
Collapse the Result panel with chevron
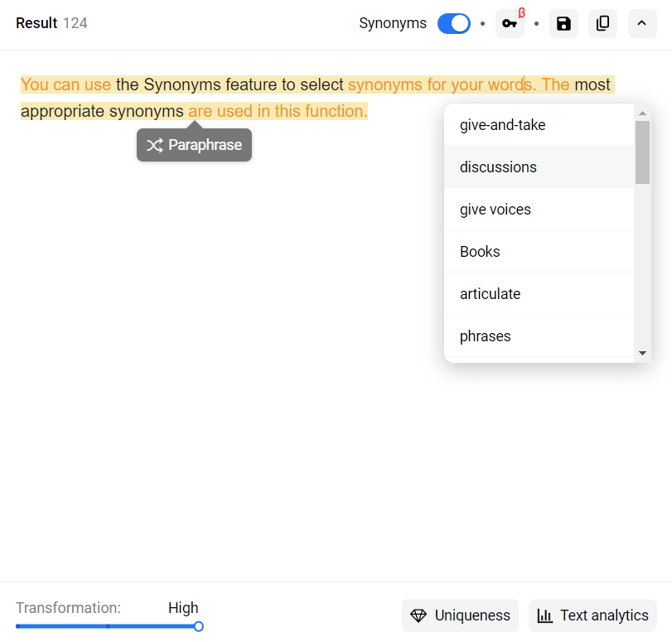(x=642, y=23)
